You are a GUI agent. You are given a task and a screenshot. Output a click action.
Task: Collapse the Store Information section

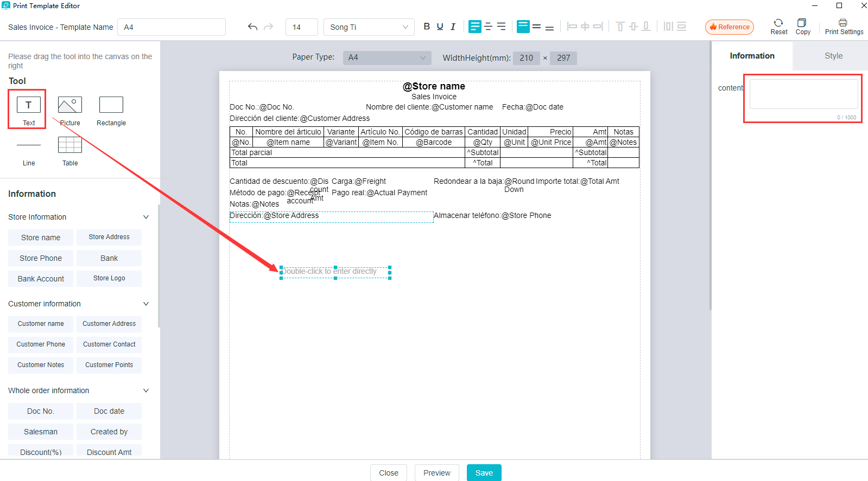[145, 217]
